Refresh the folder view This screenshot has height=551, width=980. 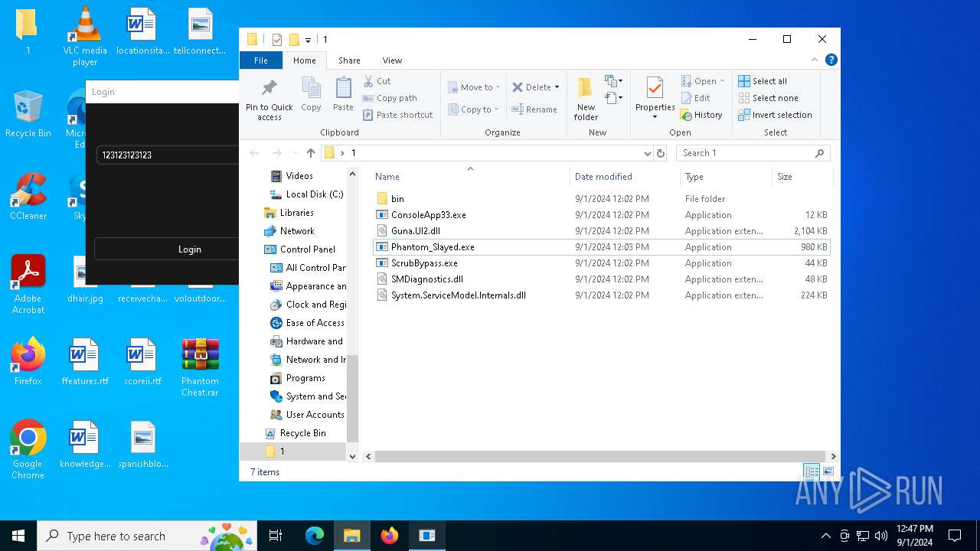click(x=661, y=153)
